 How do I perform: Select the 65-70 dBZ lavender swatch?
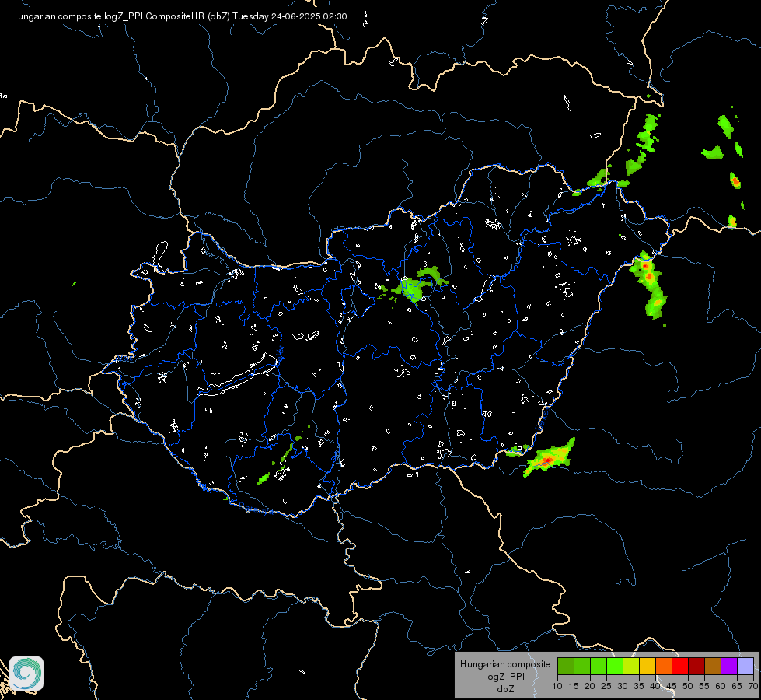[x=745, y=666]
